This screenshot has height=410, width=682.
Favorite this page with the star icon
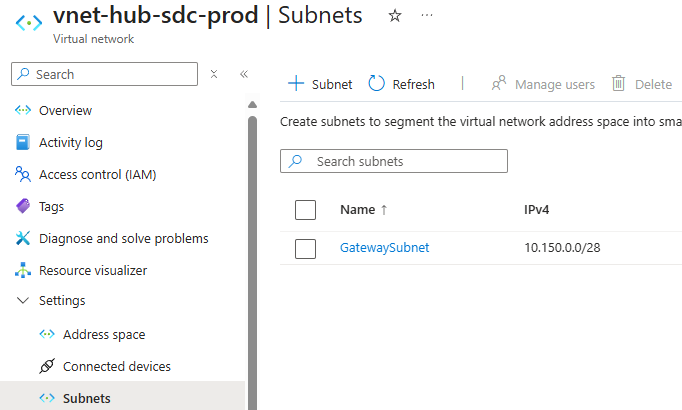point(394,16)
